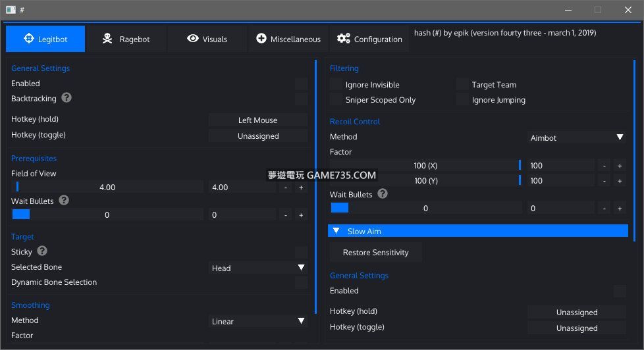Click the help icon beside Sticky

pyautogui.click(x=42, y=251)
